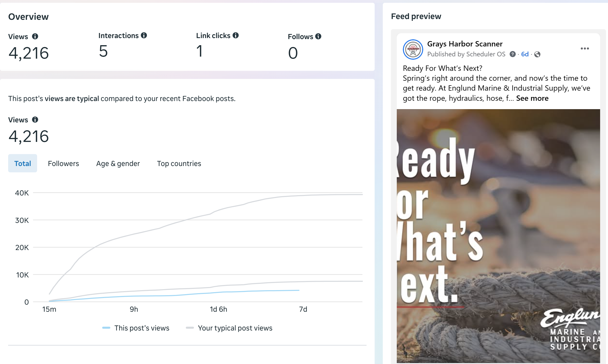608x364 pixels.
Task: Open the Age & gender tab
Action: tap(118, 163)
